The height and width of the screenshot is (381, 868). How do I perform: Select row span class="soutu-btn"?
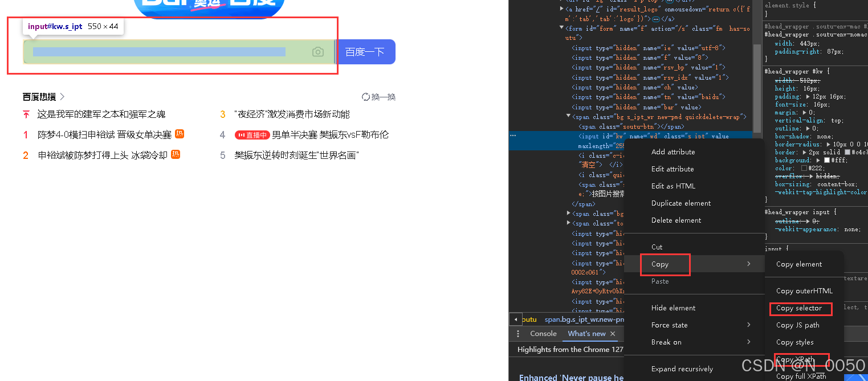(x=631, y=126)
